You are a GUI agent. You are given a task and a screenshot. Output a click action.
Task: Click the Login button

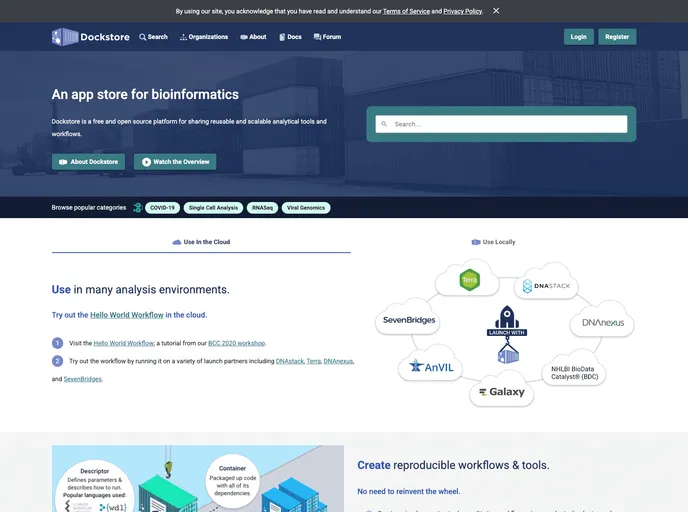578,37
